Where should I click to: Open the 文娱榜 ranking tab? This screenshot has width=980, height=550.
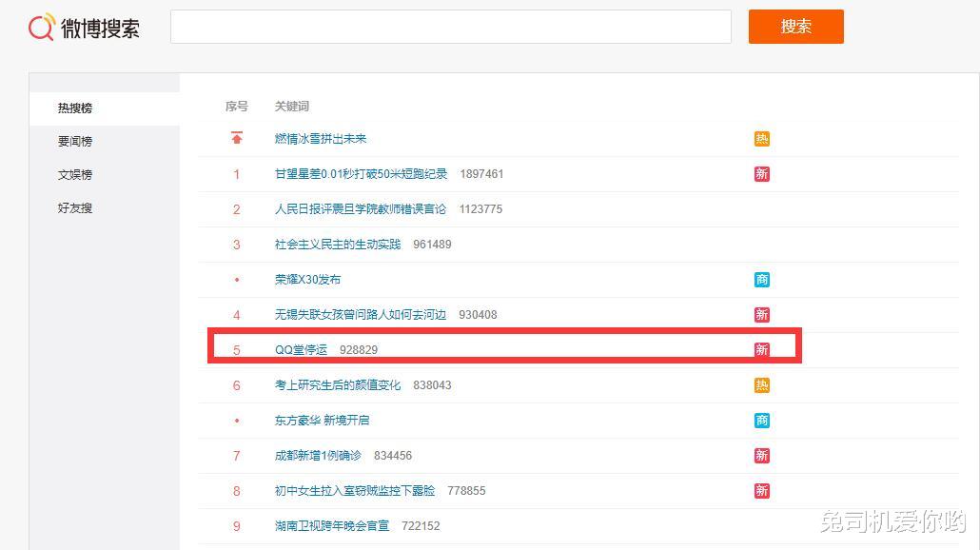(x=74, y=174)
